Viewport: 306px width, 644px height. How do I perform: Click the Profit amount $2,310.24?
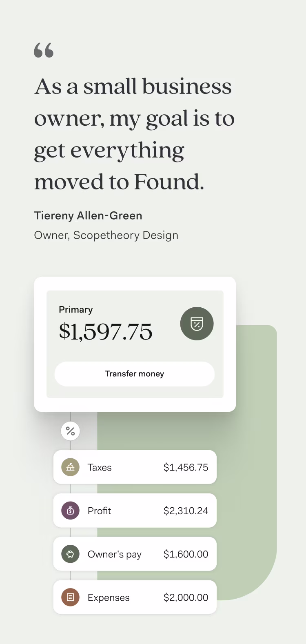pos(186,511)
